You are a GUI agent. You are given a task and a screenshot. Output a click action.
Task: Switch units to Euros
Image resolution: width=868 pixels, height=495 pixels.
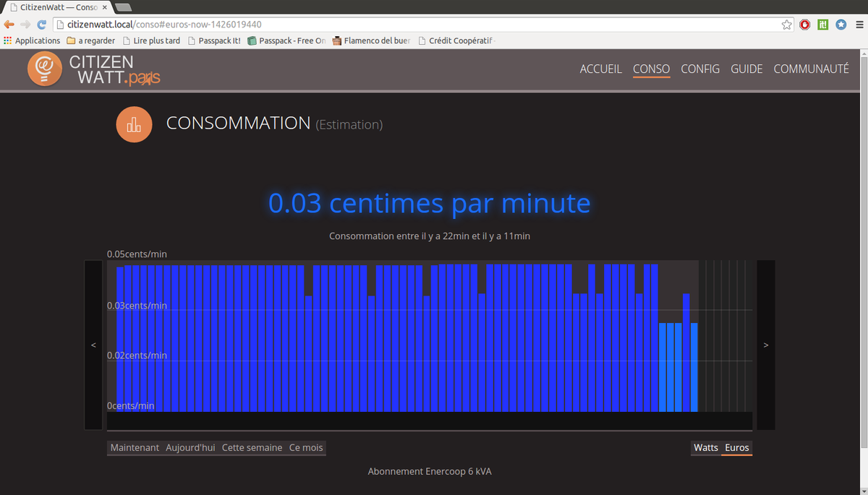pyautogui.click(x=737, y=448)
